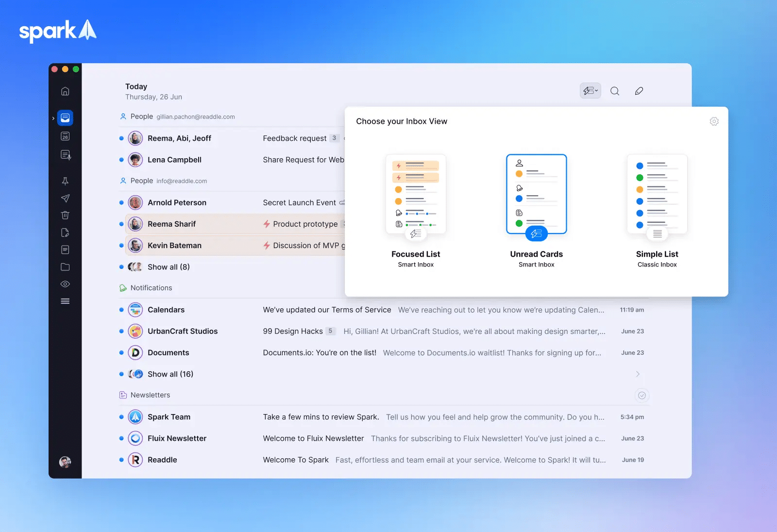Toggle unread dot on the Calendars email
Screen dimensions: 777x532
click(121, 310)
